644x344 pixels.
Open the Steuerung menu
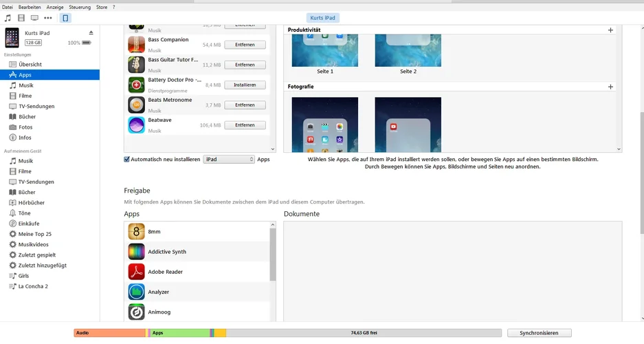80,7
